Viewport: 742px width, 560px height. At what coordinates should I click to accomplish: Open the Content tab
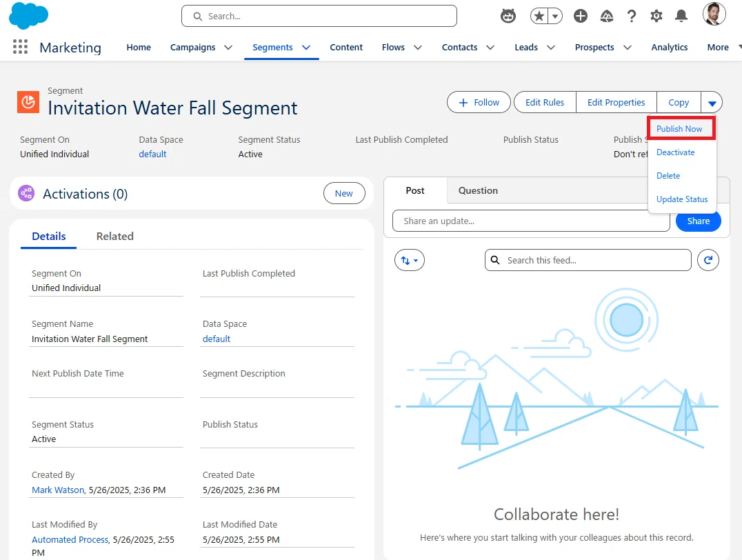point(346,47)
